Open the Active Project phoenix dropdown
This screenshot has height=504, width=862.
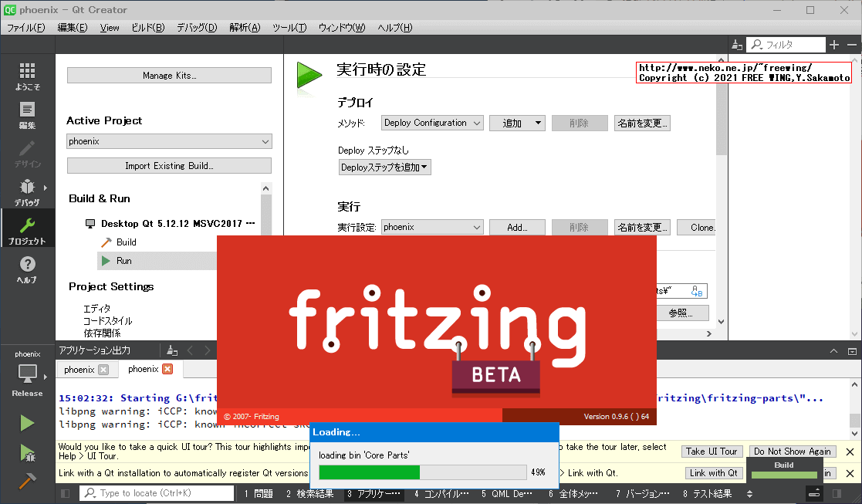tap(168, 141)
